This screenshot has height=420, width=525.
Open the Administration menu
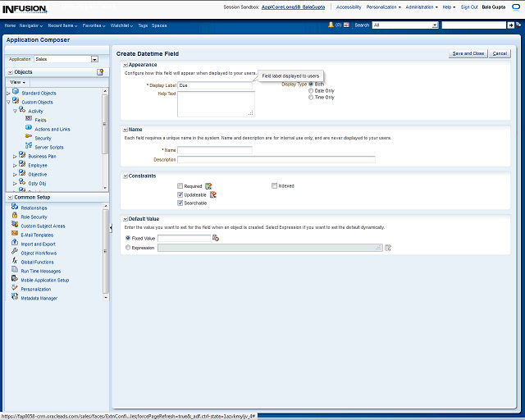pyautogui.click(x=422, y=7)
